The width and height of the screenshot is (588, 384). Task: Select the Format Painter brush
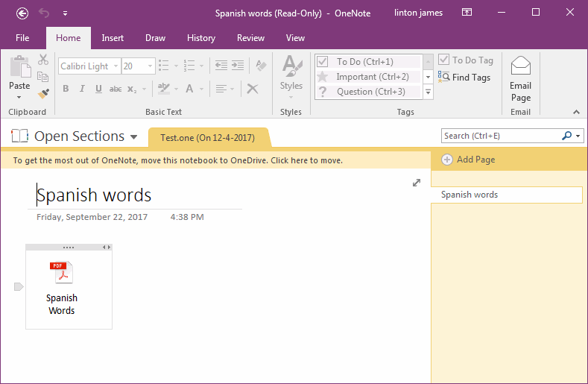[x=43, y=93]
